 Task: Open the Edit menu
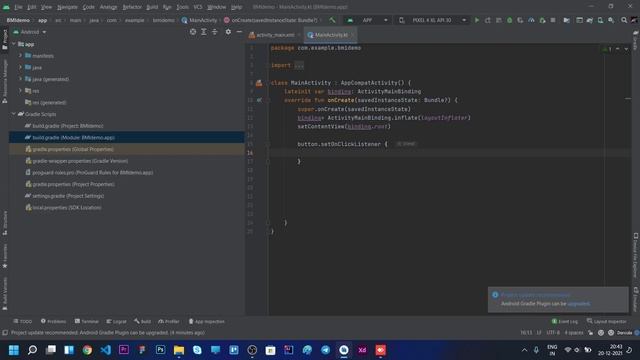point(32,7)
